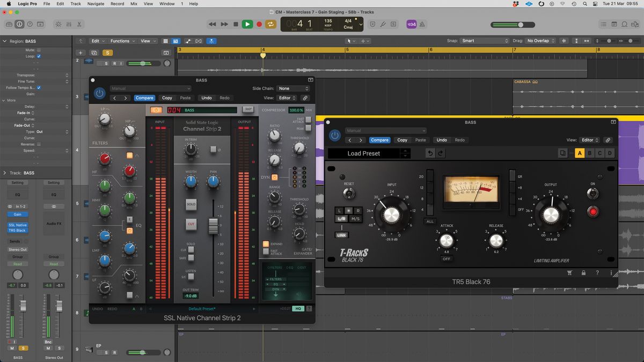Screen dimensions: 644x362
Task: Enable the Mute checkbox in Region inspector
Action: coord(39,49)
